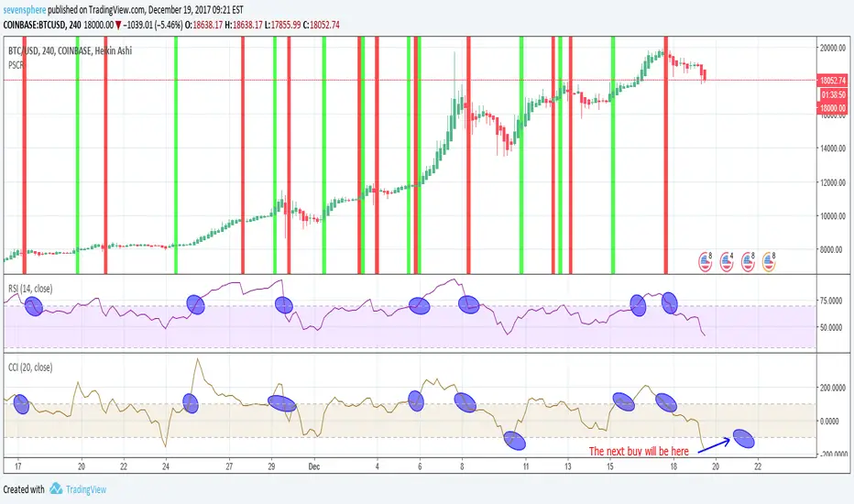Click the CCI 200.0000 scale label
Screen dimensions: 854x504
(833, 388)
